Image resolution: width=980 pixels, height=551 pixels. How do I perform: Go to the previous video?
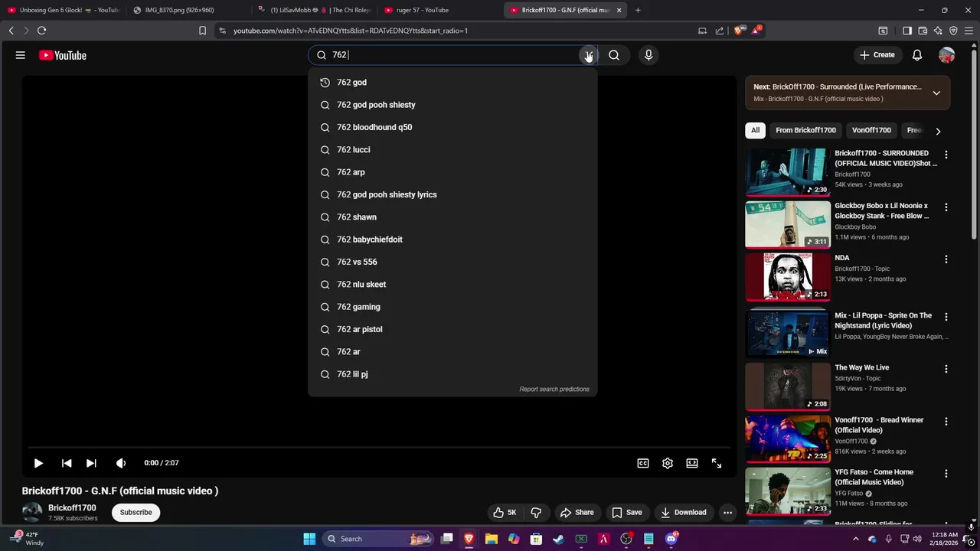[67, 463]
